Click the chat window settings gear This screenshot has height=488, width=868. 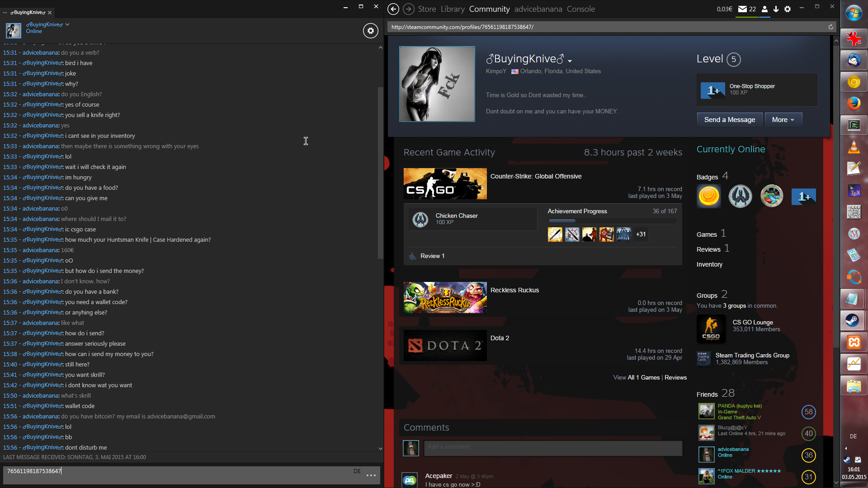pyautogui.click(x=371, y=31)
